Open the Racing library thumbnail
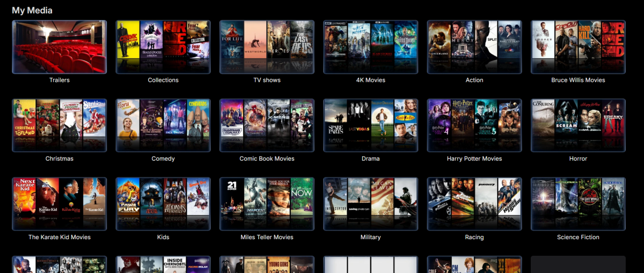Image resolution: width=644 pixels, height=273 pixels. [x=474, y=204]
